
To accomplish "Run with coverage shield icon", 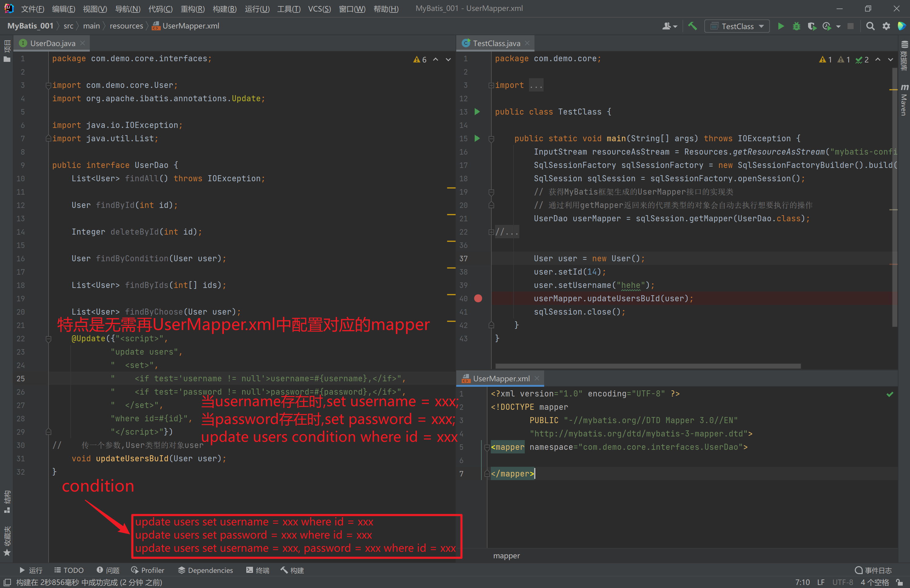I will coord(811,26).
